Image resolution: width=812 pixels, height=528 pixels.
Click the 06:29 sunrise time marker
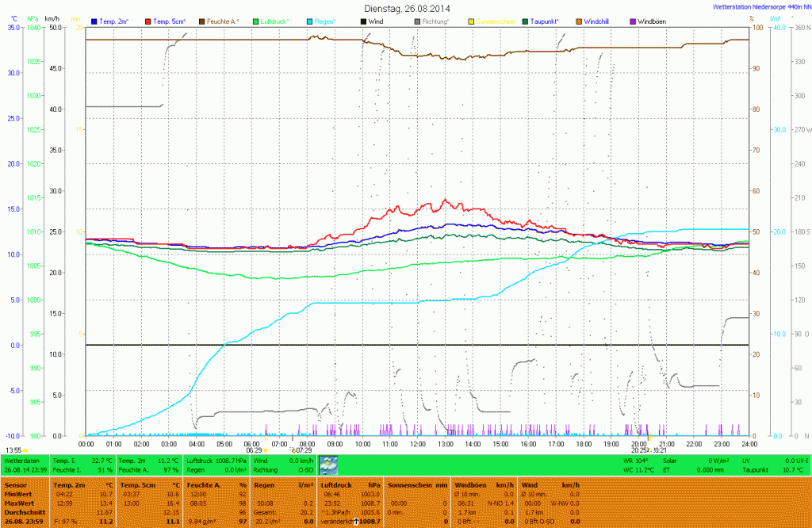click(254, 450)
